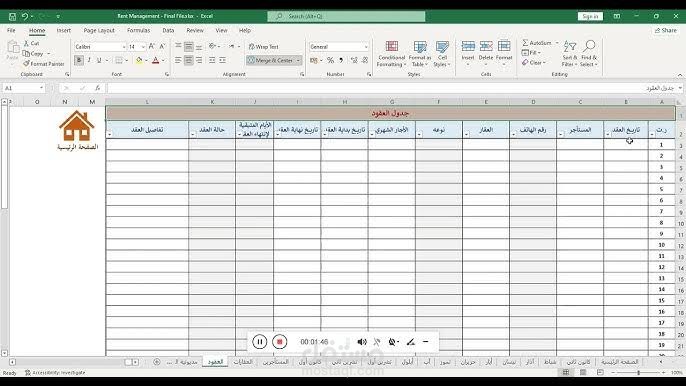Click the Orientation text angle icon
This screenshot has height=386, width=686.
pos(212,46)
